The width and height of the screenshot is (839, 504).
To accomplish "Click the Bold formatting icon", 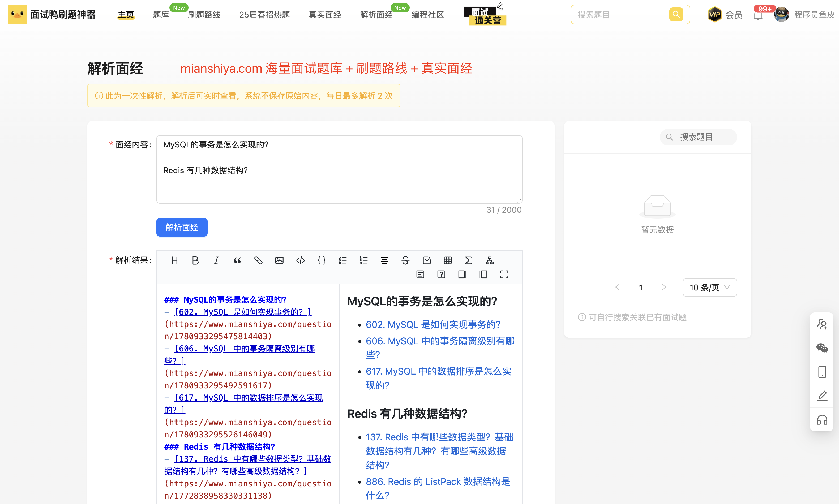I will tap(195, 260).
